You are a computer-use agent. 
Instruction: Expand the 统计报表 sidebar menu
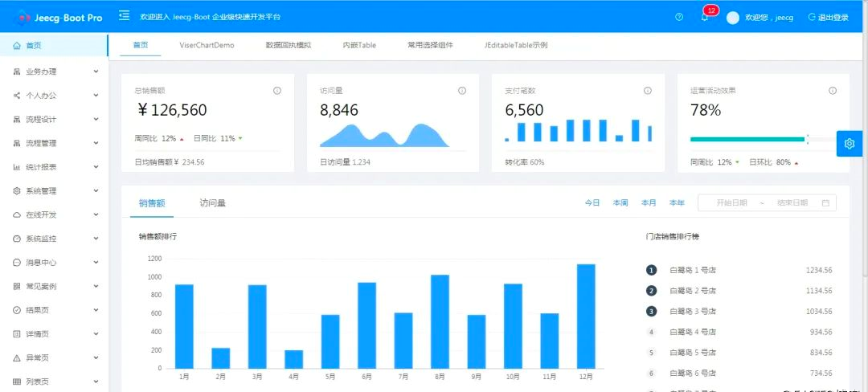click(x=55, y=167)
